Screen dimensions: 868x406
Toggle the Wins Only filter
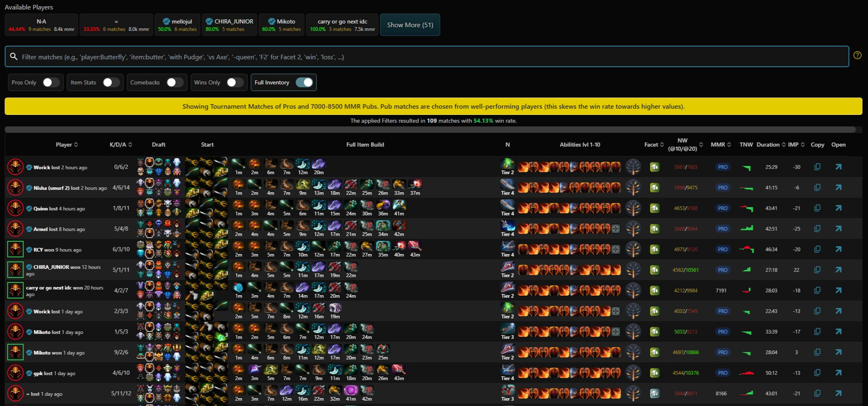(x=235, y=82)
